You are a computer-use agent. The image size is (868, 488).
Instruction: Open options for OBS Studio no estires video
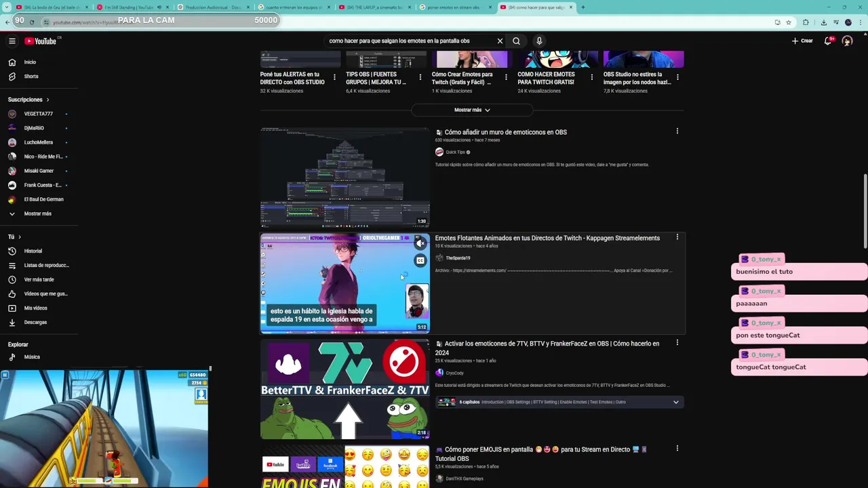(x=677, y=77)
